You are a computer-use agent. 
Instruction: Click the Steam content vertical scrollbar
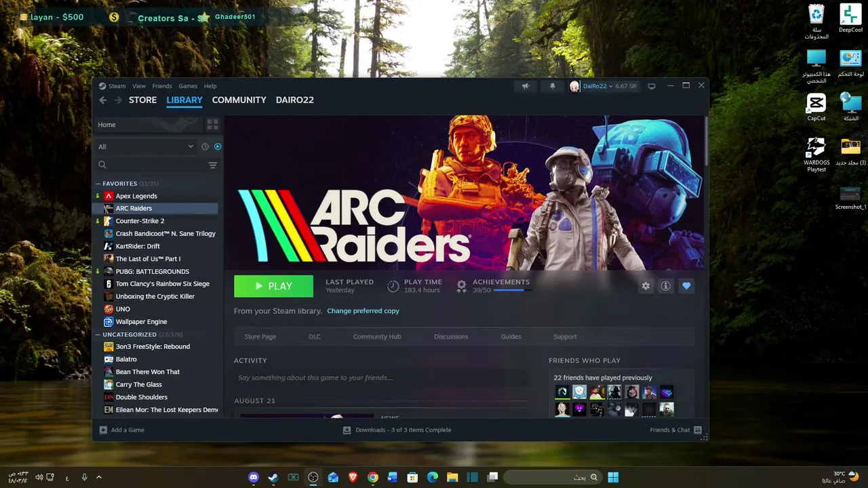[706, 141]
